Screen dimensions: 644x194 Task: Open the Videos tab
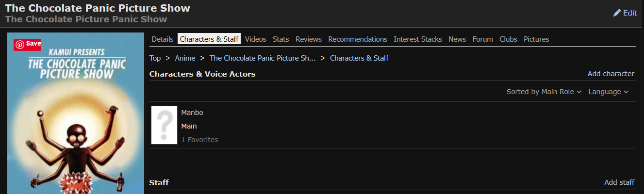255,39
